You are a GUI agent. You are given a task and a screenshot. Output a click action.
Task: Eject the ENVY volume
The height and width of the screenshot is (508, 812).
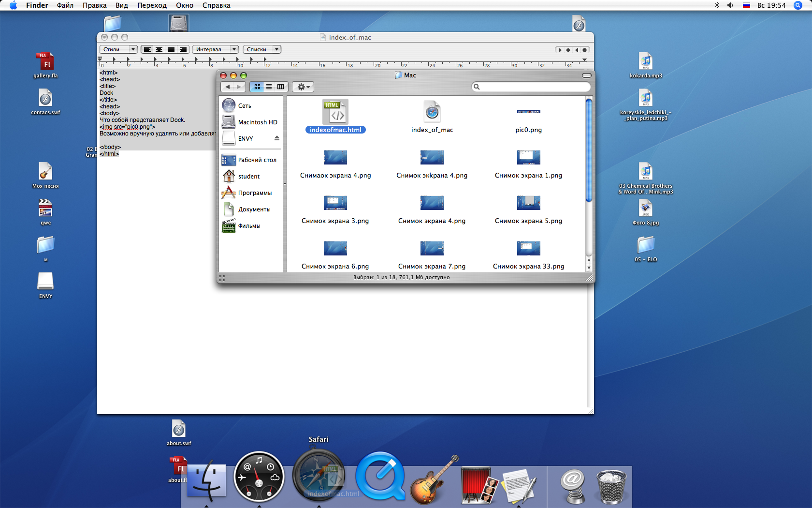(277, 138)
